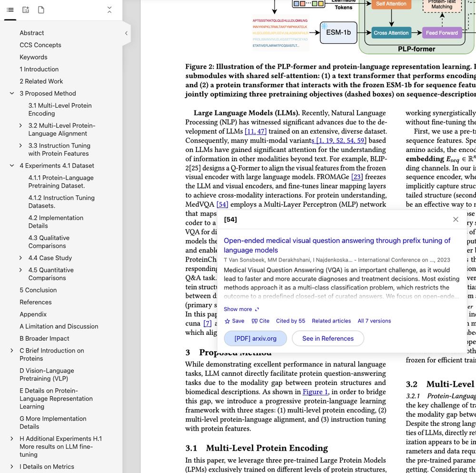The image size is (476, 473).
Task: View All 7 versions
Action: tap(374, 321)
